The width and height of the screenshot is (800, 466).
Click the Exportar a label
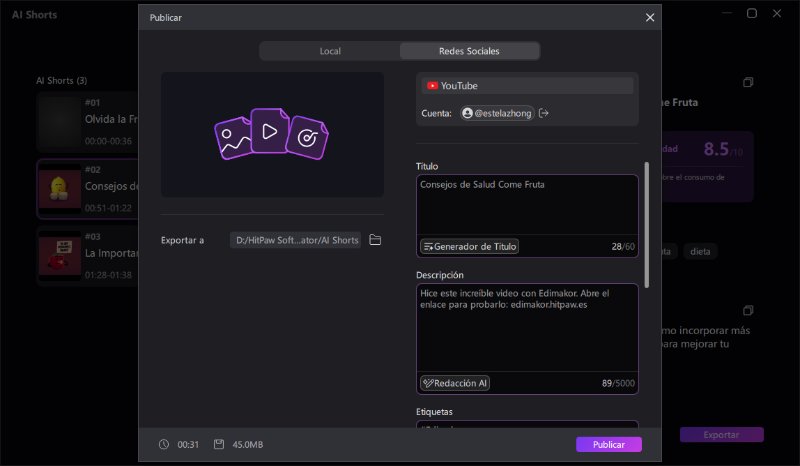(x=182, y=240)
